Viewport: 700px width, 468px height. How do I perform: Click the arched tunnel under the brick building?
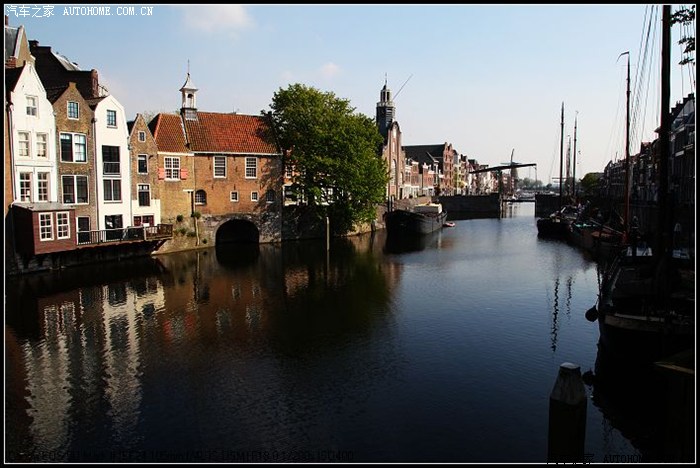(237, 232)
